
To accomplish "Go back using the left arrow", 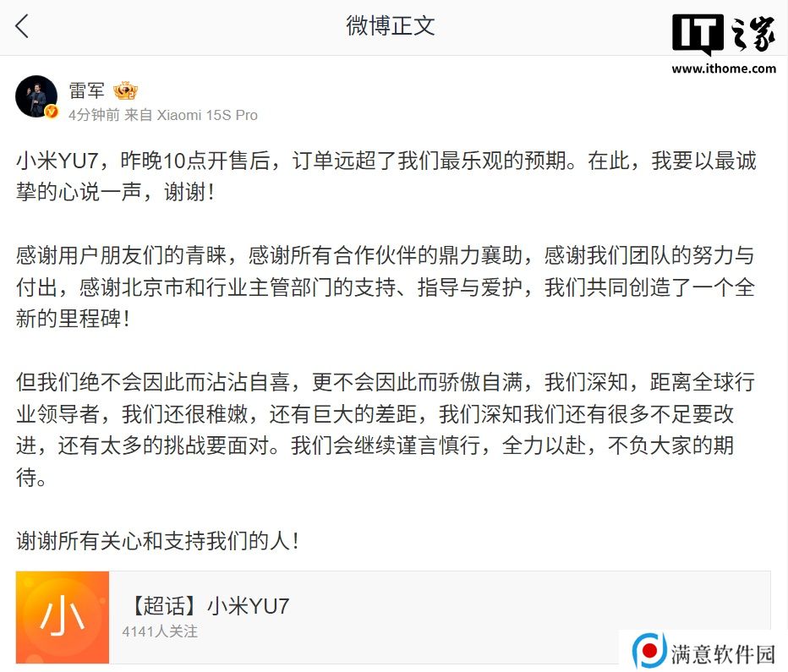I will coord(22,26).
